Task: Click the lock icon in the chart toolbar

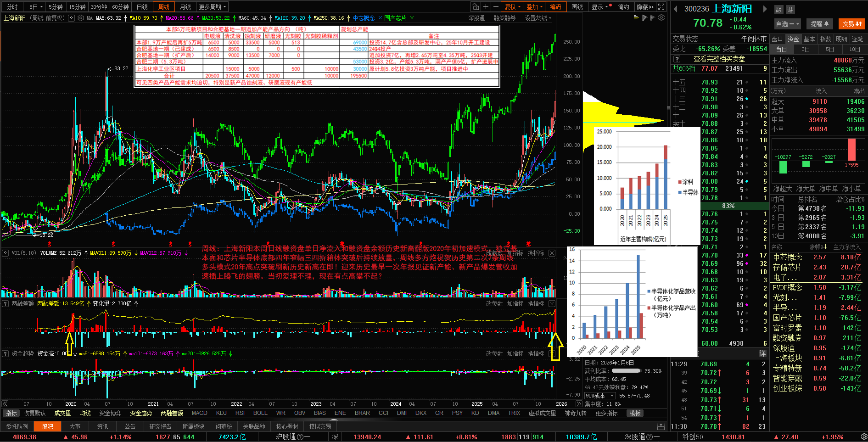Action: [476, 7]
